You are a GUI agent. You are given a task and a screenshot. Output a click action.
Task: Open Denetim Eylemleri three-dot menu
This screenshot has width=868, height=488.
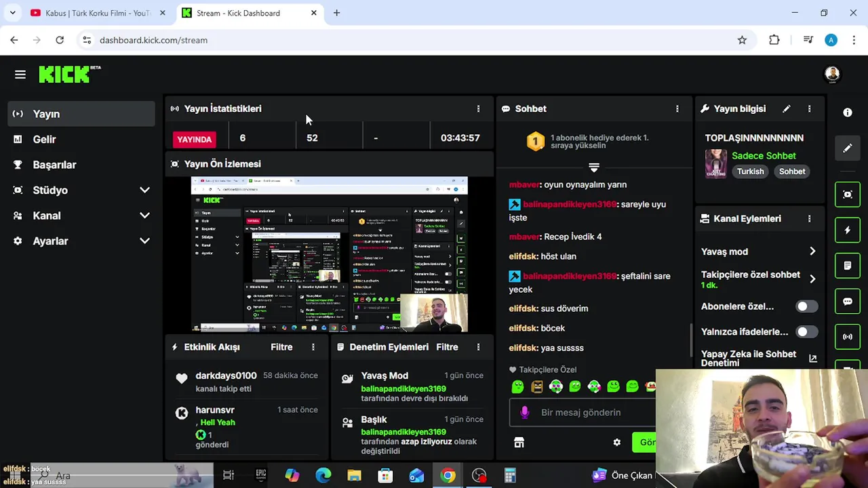tap(478, 347)
